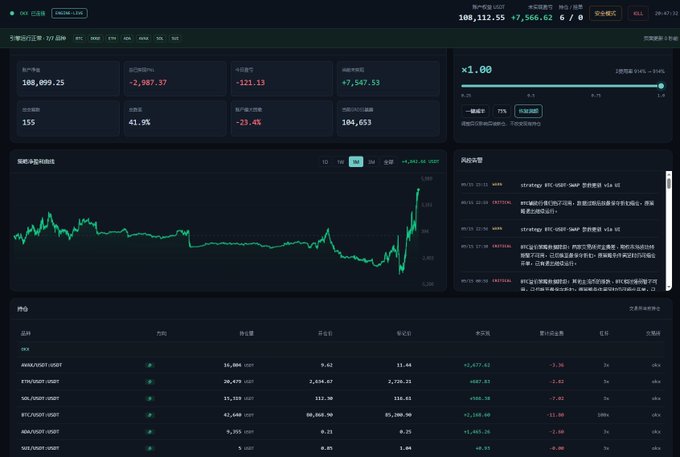Image resolution: width=680 pixels, height=457 pixels.
Task: Click the 108,112.55 header equity value
Action: click(481, 17)
